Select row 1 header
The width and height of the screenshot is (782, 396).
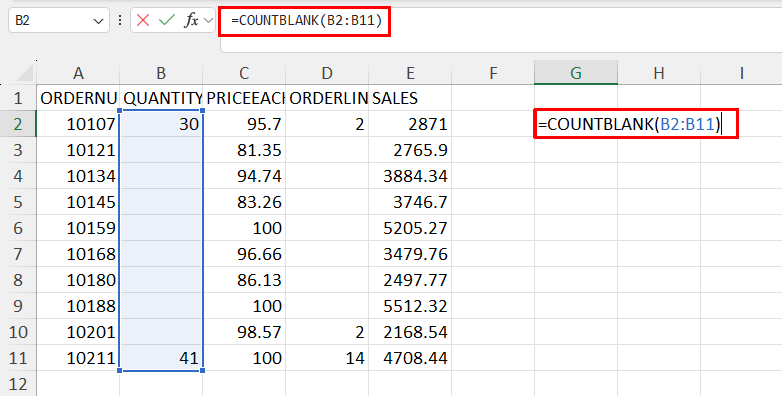click(x=18, y=98)
